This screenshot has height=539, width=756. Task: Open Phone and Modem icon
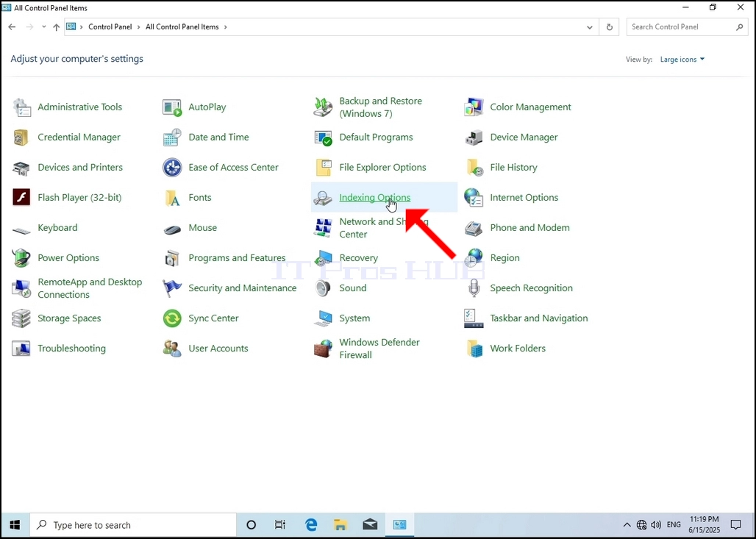point(474,227)
